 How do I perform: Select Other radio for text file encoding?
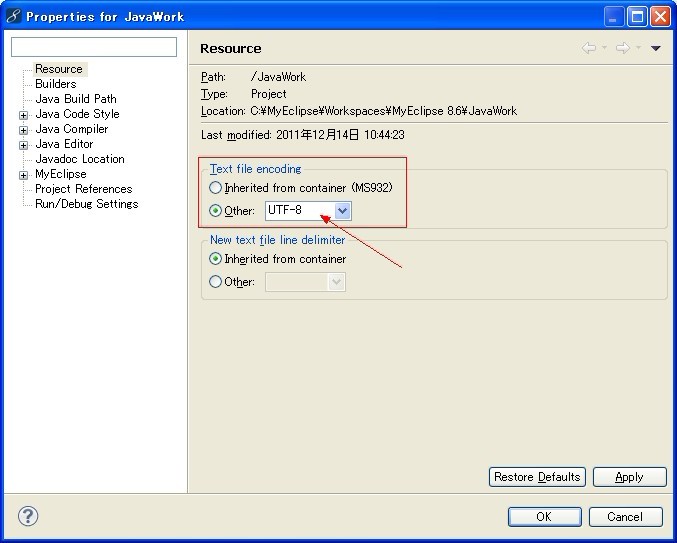(215, 211)
